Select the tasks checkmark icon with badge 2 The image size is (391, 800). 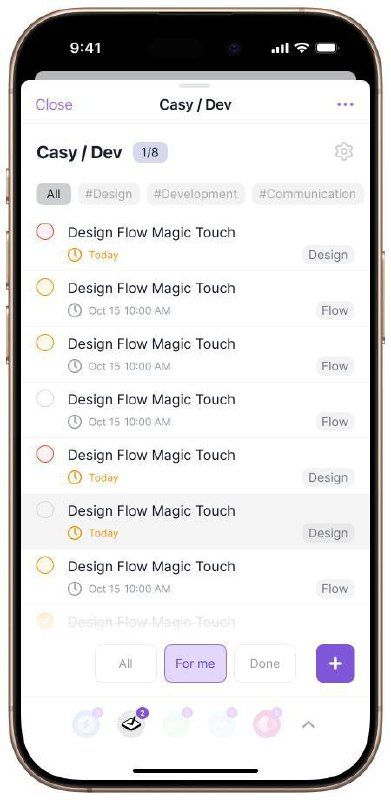tap(132, 723)
